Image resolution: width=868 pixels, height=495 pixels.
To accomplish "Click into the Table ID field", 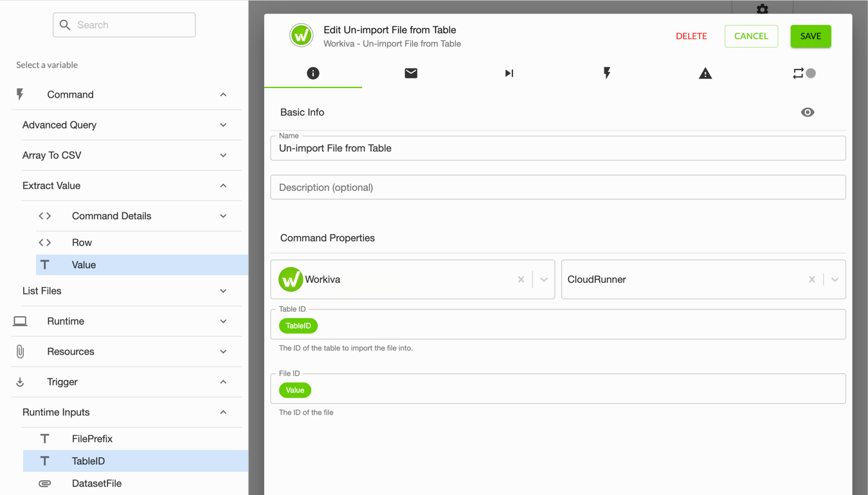I will [558, 324].
